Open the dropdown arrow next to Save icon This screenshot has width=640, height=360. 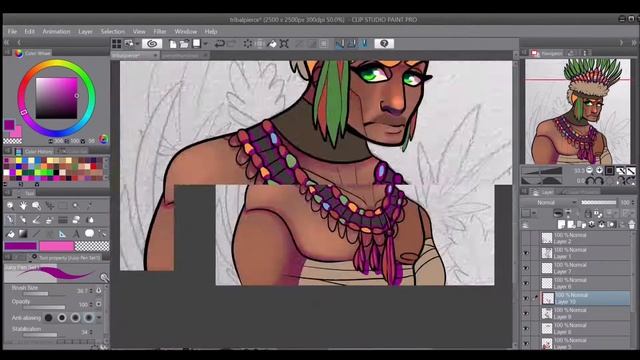pyautogui.click(x=205, y=44)
